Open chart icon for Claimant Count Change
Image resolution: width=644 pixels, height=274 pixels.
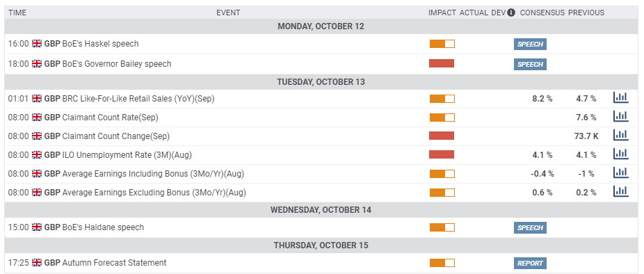(620, 135)
